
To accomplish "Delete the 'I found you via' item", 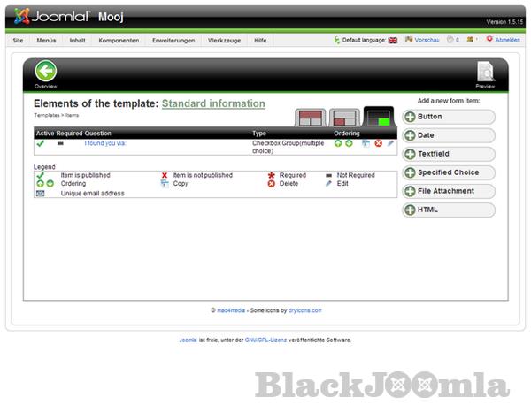I will click(x=378, y=142).
